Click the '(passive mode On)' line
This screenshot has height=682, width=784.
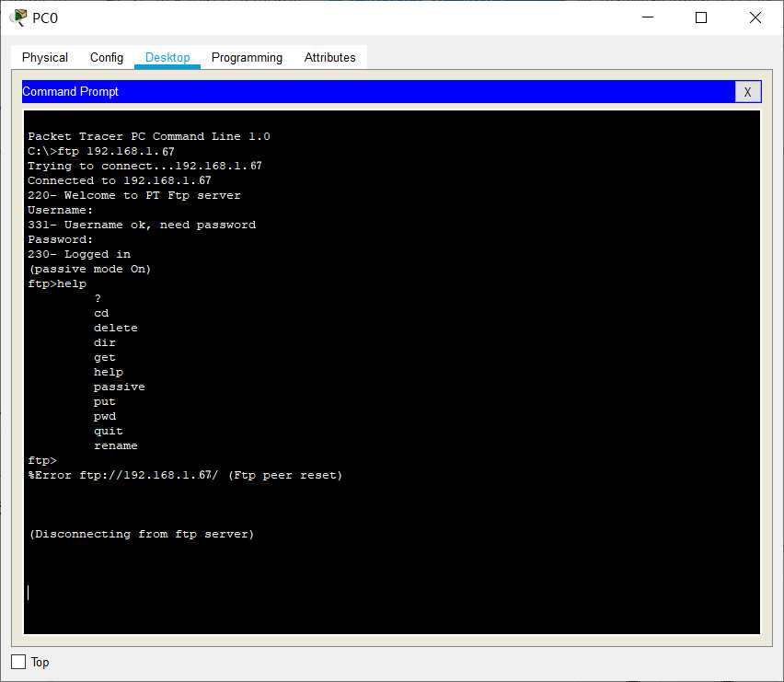pos(90,269)
